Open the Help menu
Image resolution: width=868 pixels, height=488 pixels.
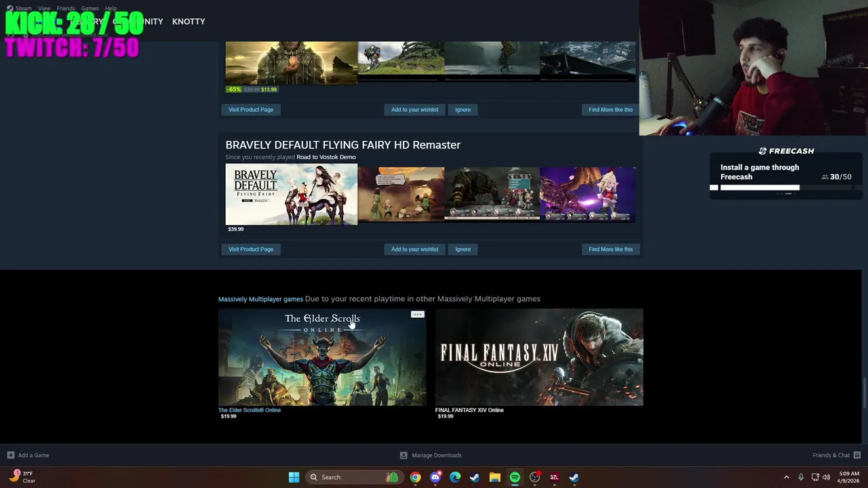click(x=111, y=9)
